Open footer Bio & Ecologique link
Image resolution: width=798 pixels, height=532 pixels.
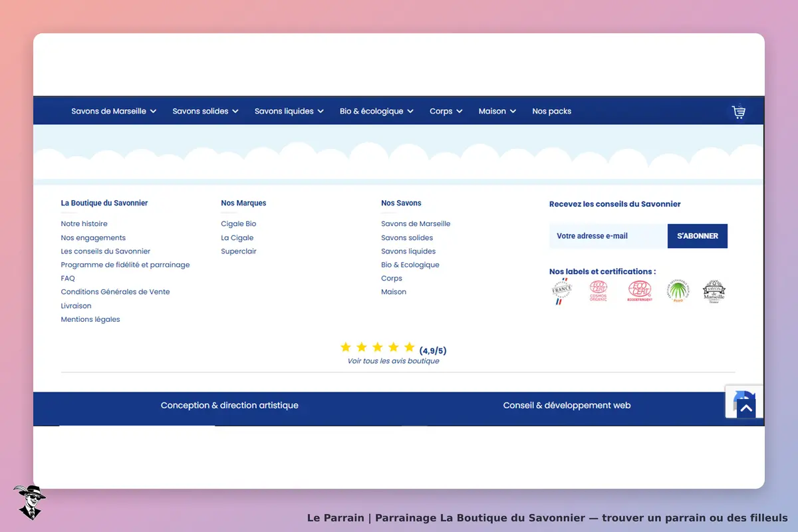pyautogui.click(x=410, y=265)
